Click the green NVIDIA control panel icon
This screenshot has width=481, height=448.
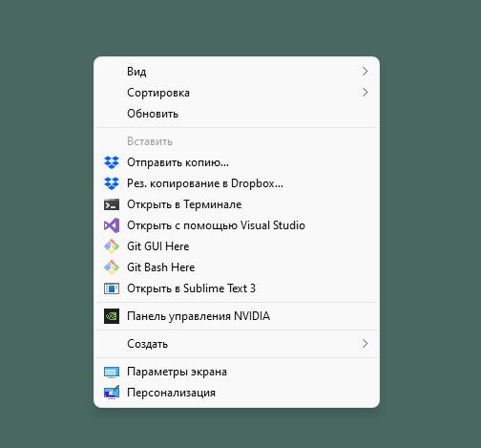tap(112, 316)
